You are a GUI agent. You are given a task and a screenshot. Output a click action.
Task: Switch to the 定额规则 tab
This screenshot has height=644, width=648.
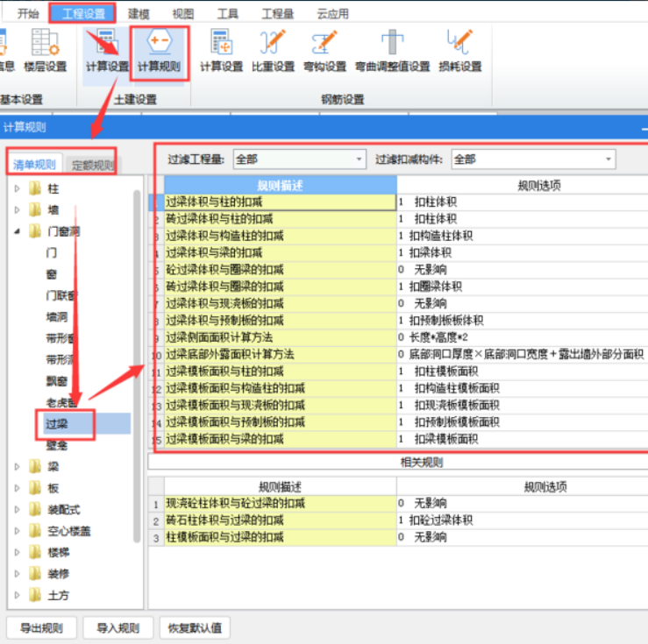(92, 166)
